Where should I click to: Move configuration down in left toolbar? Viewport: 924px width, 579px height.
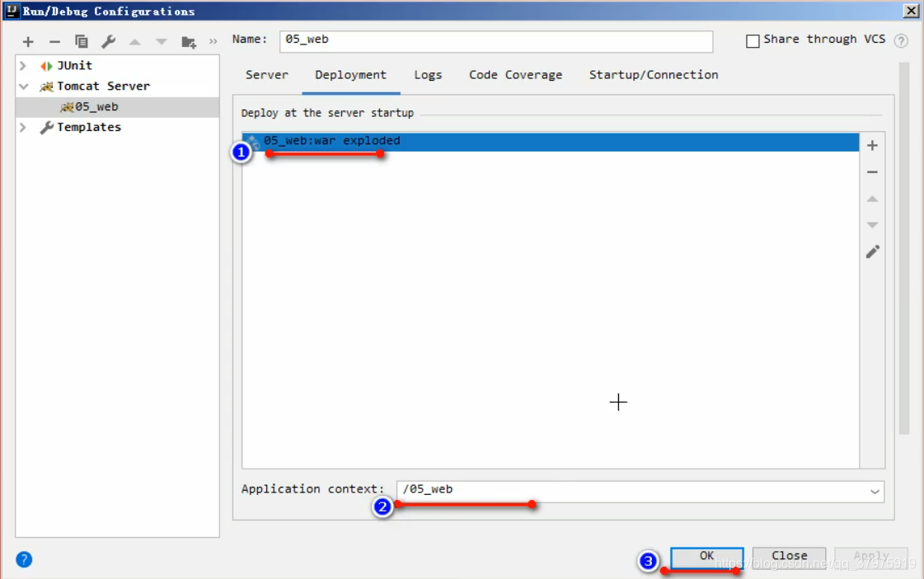162,42
